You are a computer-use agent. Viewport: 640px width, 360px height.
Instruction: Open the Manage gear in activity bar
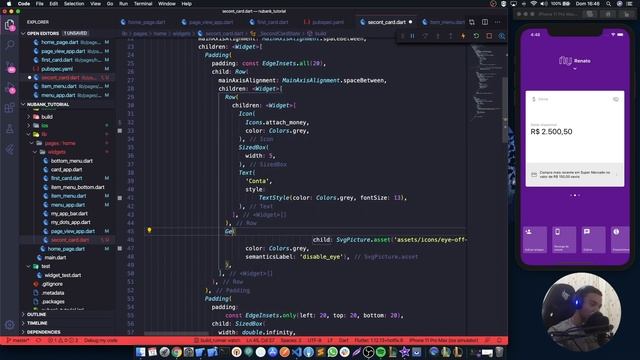point(9,325)
